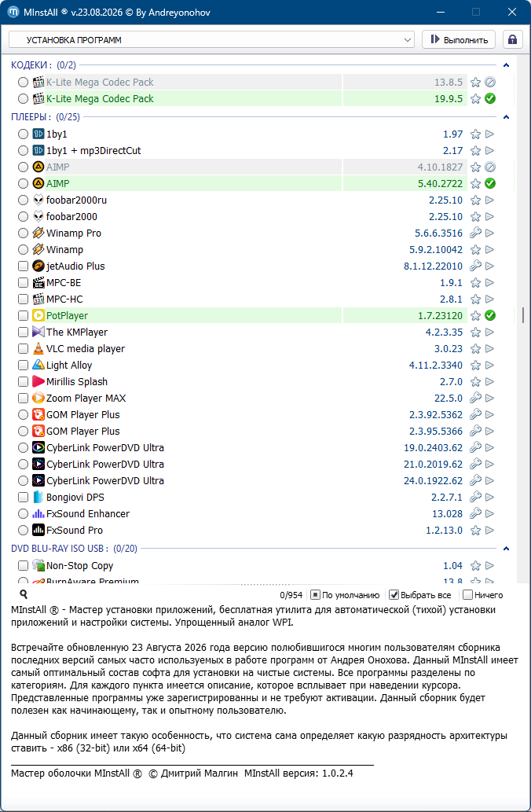Click the star icon for Non-Stop Copy
This screenshot has width=531, height=812.
[x=476, y=565]
